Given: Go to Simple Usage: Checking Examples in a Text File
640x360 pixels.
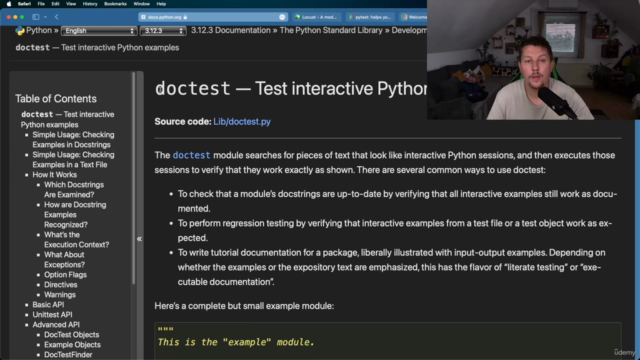Looking at the screenshot, I should pos(73,160).
